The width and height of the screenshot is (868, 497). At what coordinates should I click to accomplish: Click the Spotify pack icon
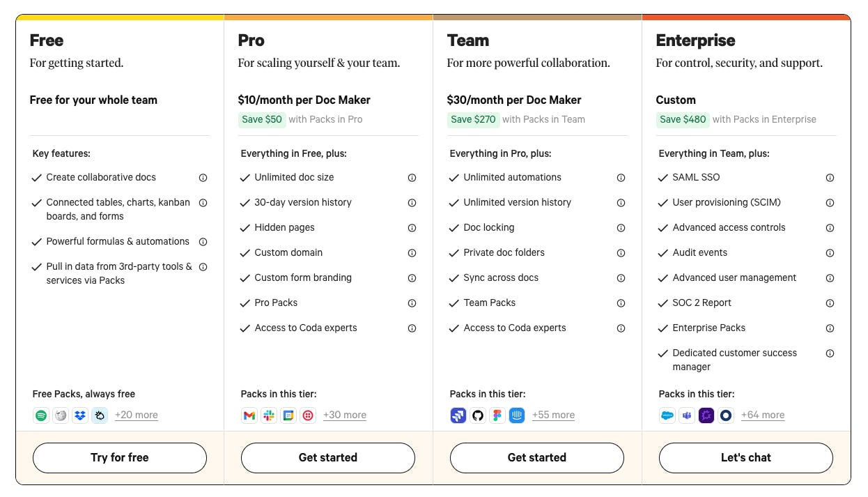[41, 415]
